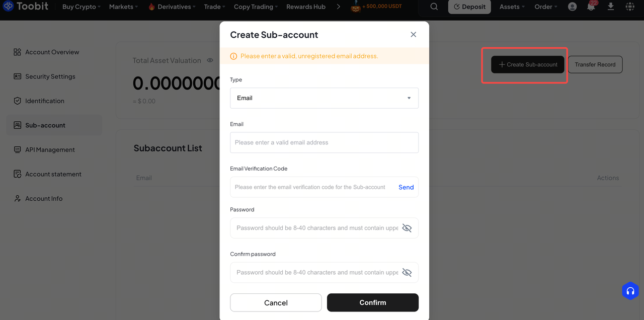Open the language globe icon
This screenshot has width=644, height=320.
[x=630, y=7]
